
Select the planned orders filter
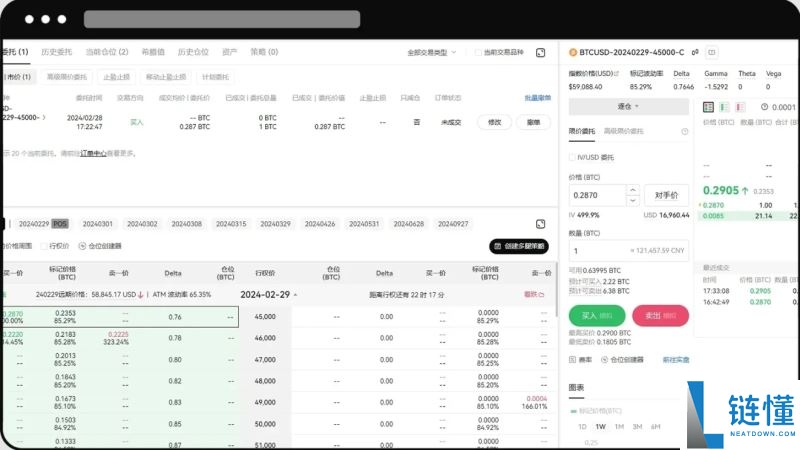point(215,77)
